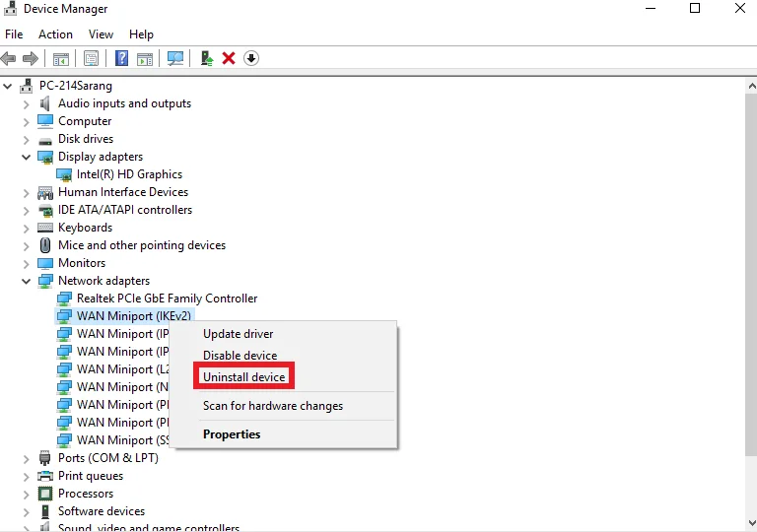The width and height of the screenshot is (757, 532).
Task: Open the Action menu
Action: [55, 34]
